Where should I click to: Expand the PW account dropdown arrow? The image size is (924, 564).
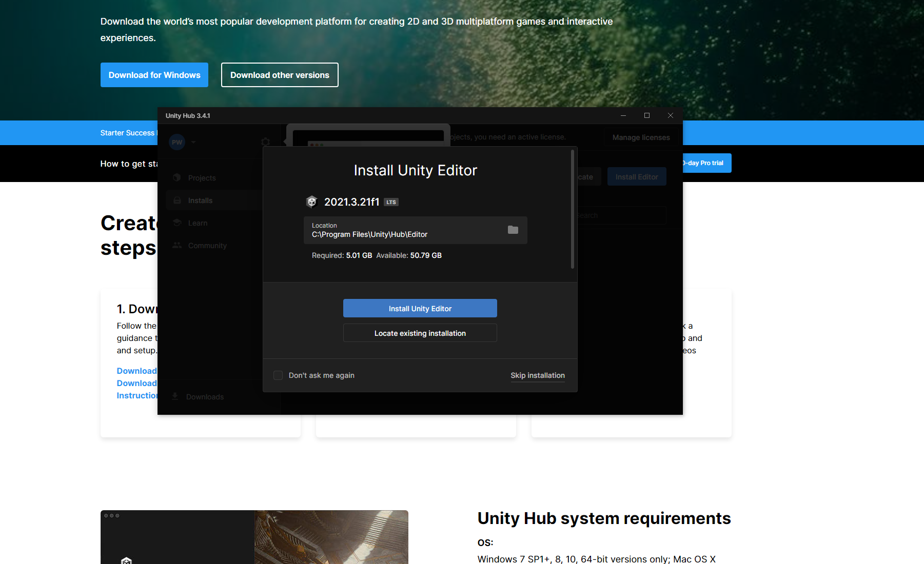pos(193,142)
